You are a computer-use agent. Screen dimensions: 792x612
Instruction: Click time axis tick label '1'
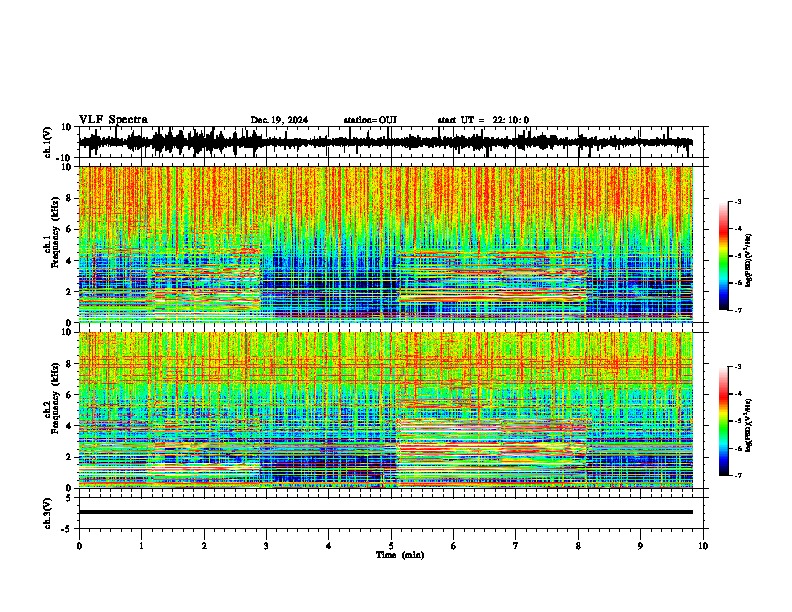coord(141,546)
